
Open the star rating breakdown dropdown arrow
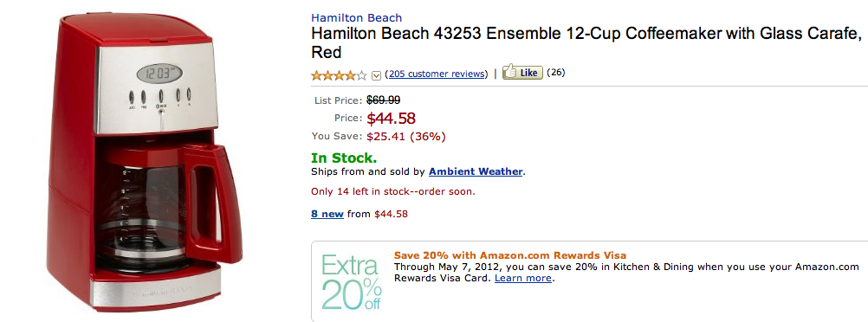tap(377, 75)
